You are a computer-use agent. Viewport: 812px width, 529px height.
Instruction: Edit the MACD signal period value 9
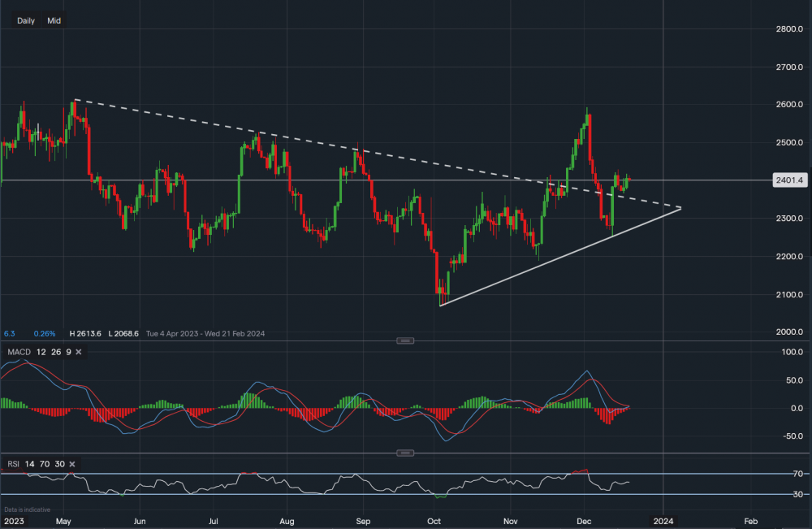[x=67, y=352]
